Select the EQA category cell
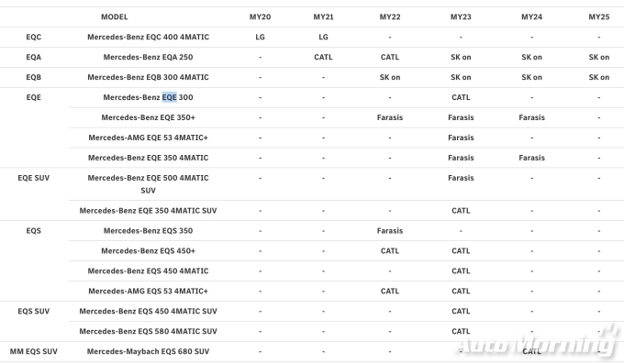 [33, 57]
